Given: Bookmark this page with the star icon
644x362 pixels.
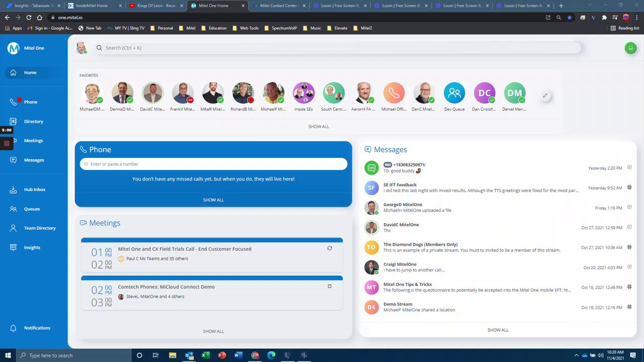Looking at the screenshot, I should (x=569, y=18).
